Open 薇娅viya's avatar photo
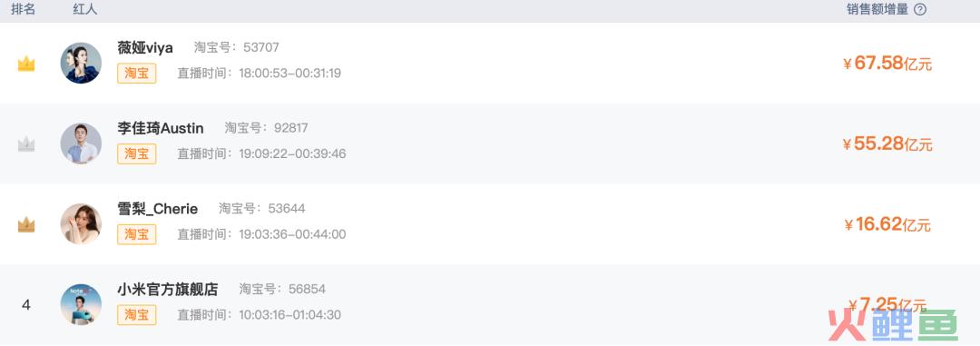980x346 pixels. click(81, 64)
